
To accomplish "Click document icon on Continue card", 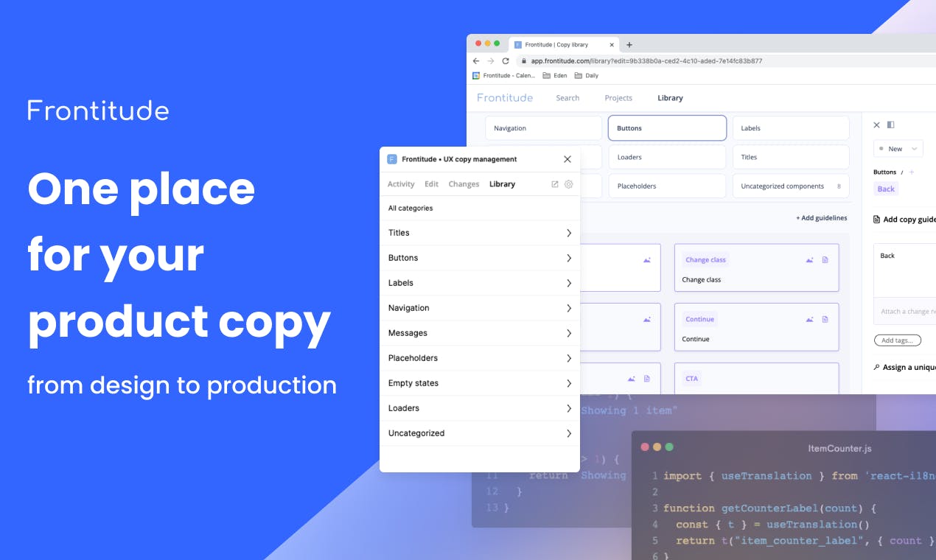I will [825, 319].
